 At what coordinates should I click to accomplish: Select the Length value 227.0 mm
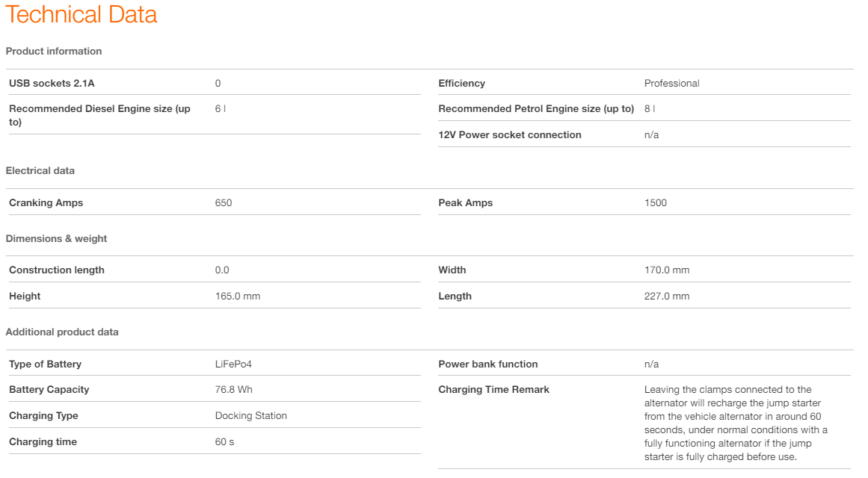[667, 297]
